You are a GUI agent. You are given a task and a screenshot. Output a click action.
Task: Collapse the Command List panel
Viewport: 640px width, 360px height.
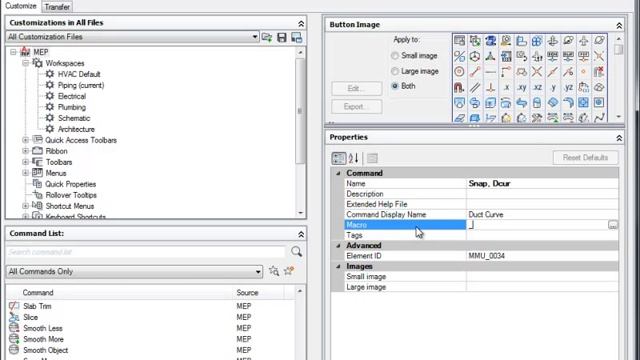pos(301,234)
